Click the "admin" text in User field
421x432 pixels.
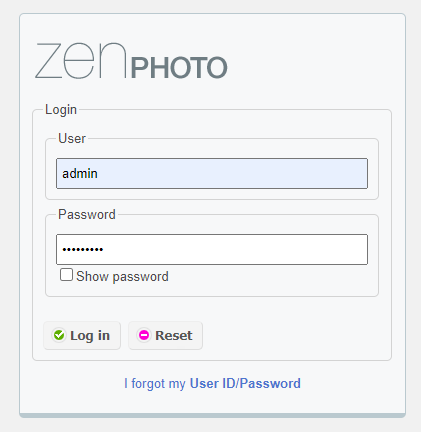click(x=80, y=174)
